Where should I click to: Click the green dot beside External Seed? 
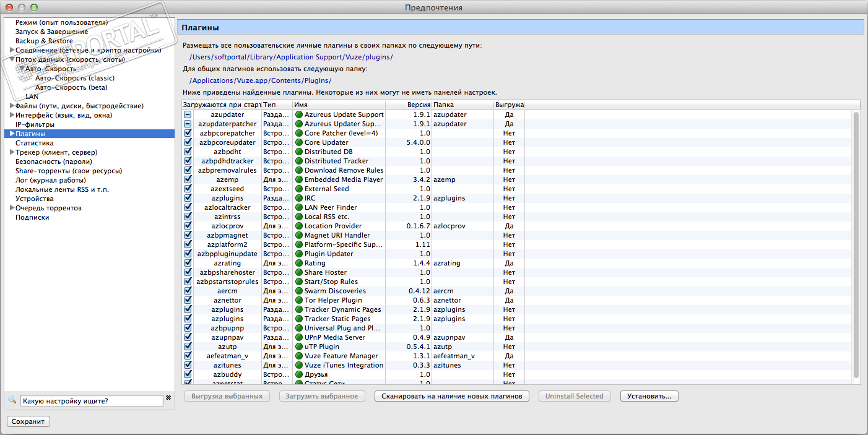tap(298, 189)
